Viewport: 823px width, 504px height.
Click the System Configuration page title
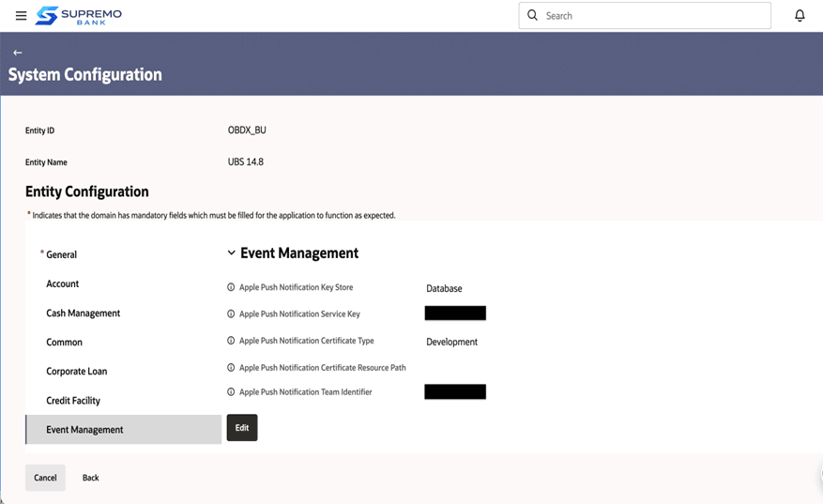click(85, 74)
